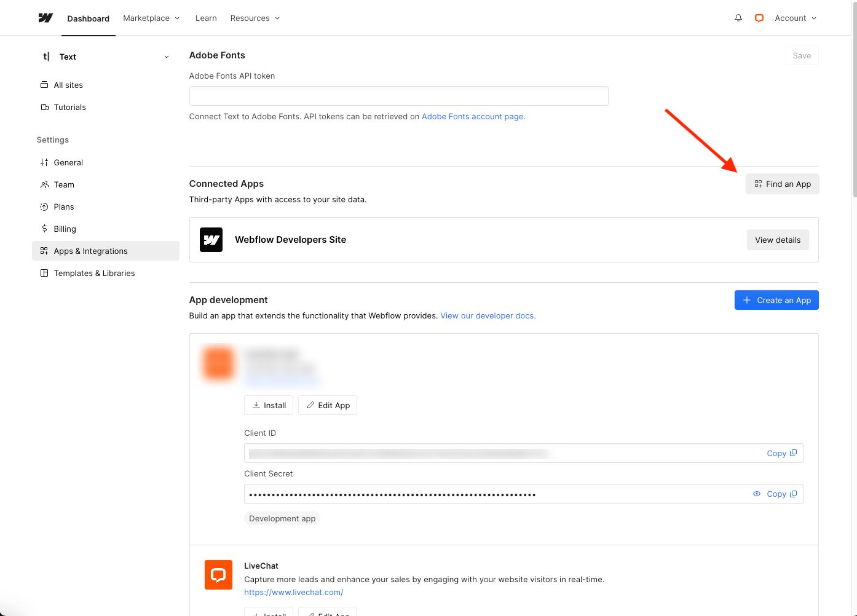Go to the Dashboard tab

tap(89, 18)
